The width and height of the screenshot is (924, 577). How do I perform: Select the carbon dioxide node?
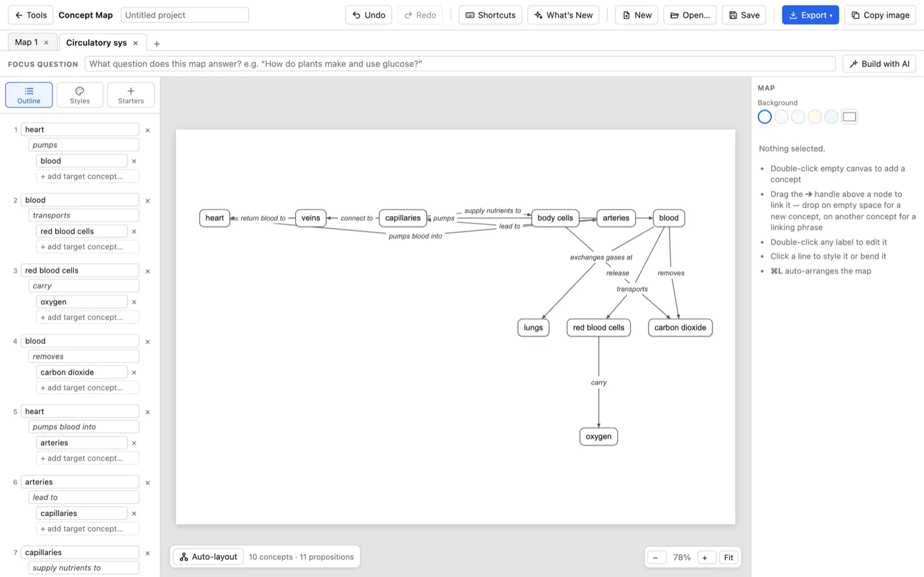(680, 328)
